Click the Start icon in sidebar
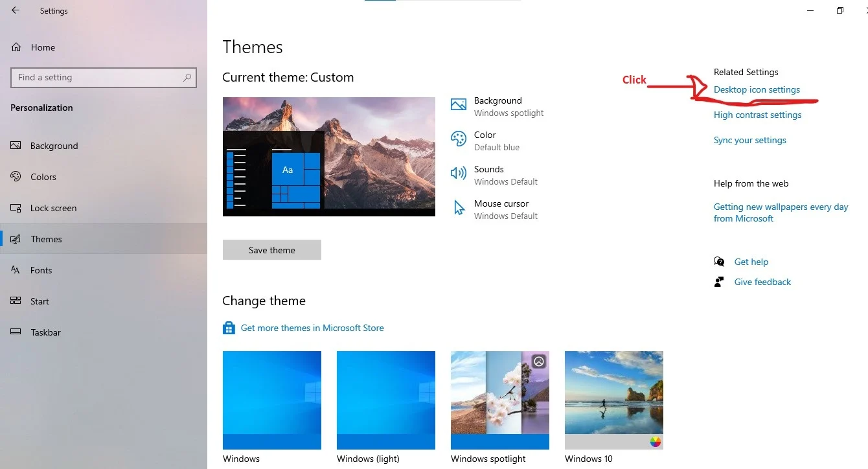868x469 pixels. tap(16, 301)
